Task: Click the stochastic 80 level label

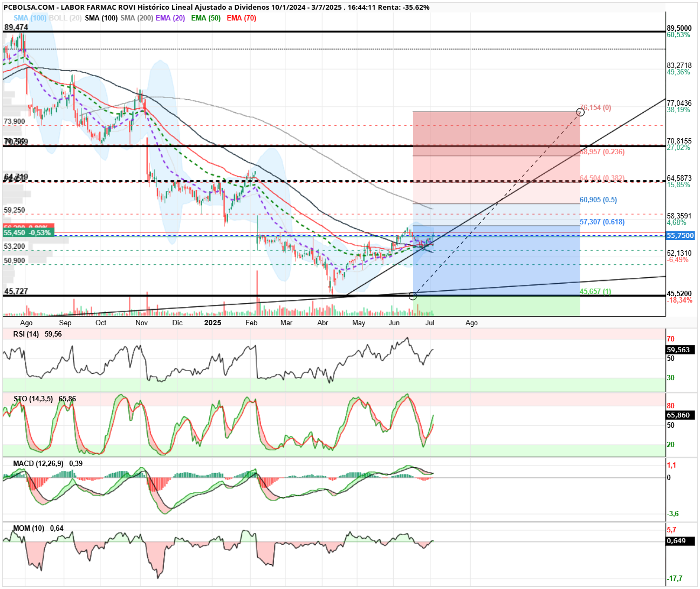Action: (x=671, y=406)
